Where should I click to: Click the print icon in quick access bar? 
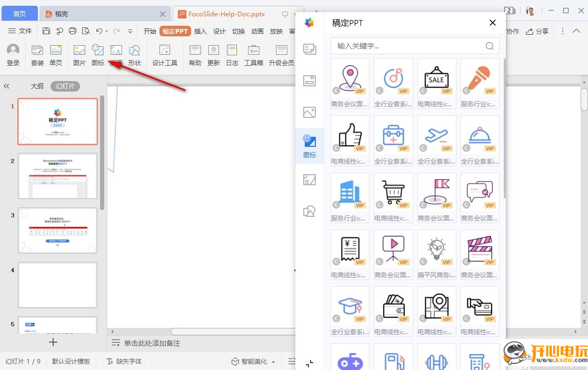74,31
